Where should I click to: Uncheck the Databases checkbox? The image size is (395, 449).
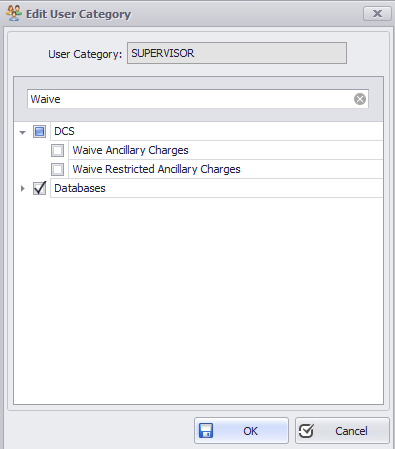tap(39, 188)
